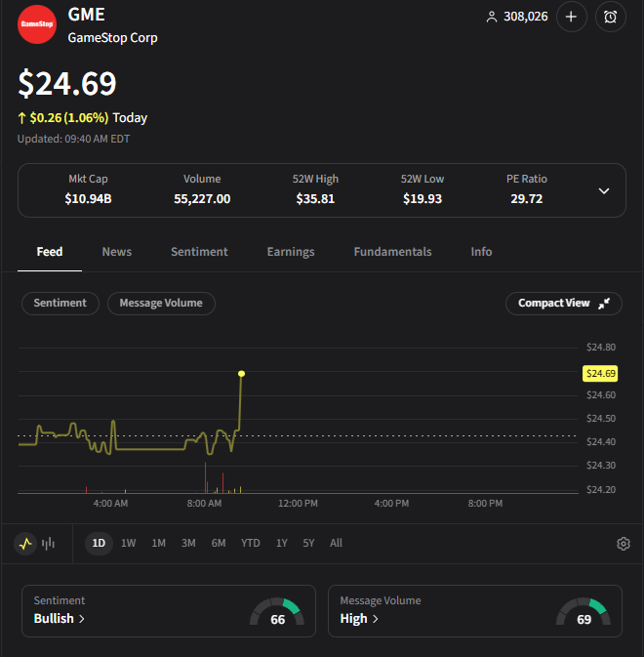The image size is (644, 657).
Task: Open High message volume details chevron
Action: (375, 619)
